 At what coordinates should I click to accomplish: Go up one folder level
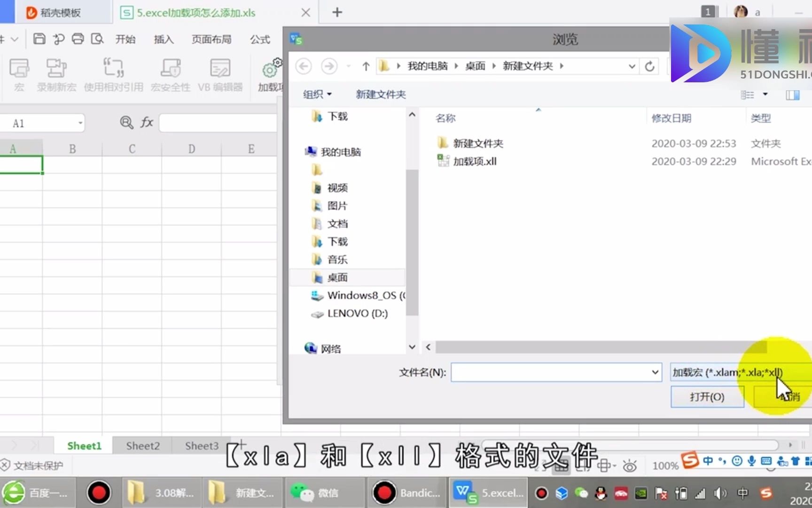point(366,66)
